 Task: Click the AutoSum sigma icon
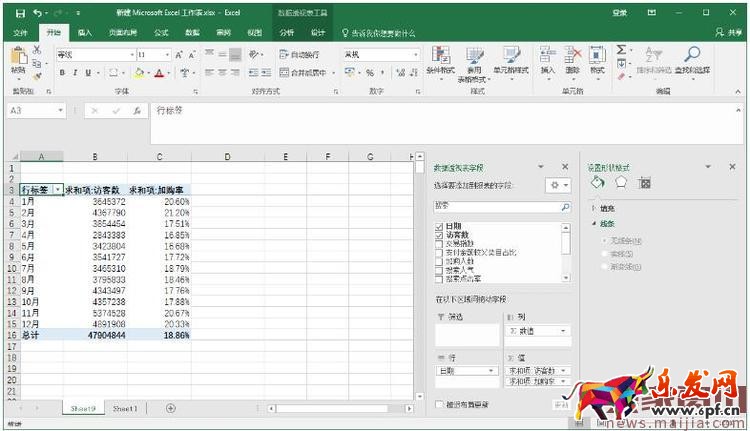coord(622,50)
